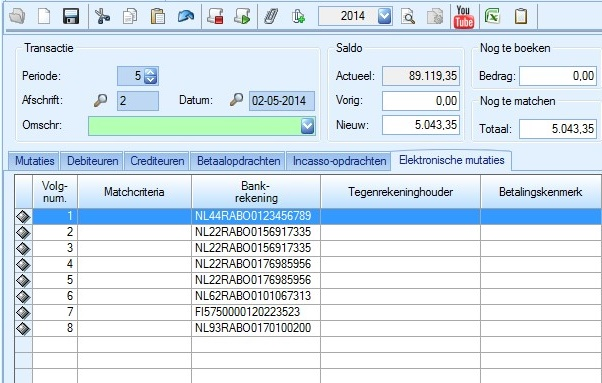Click the Volgnum. column header
Viewport: 602px width, 383px height.
tap(55, 192)
